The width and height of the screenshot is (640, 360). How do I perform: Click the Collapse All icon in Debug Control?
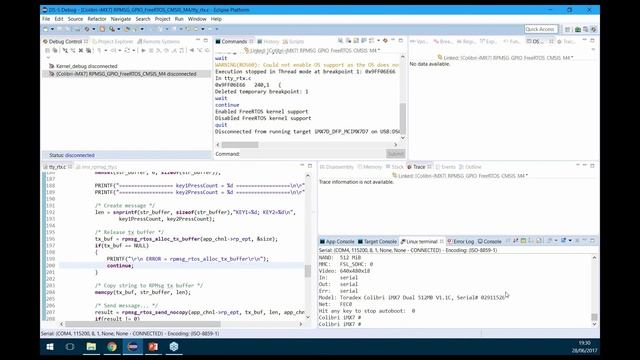pyautogui.click(x=47, y=50)
